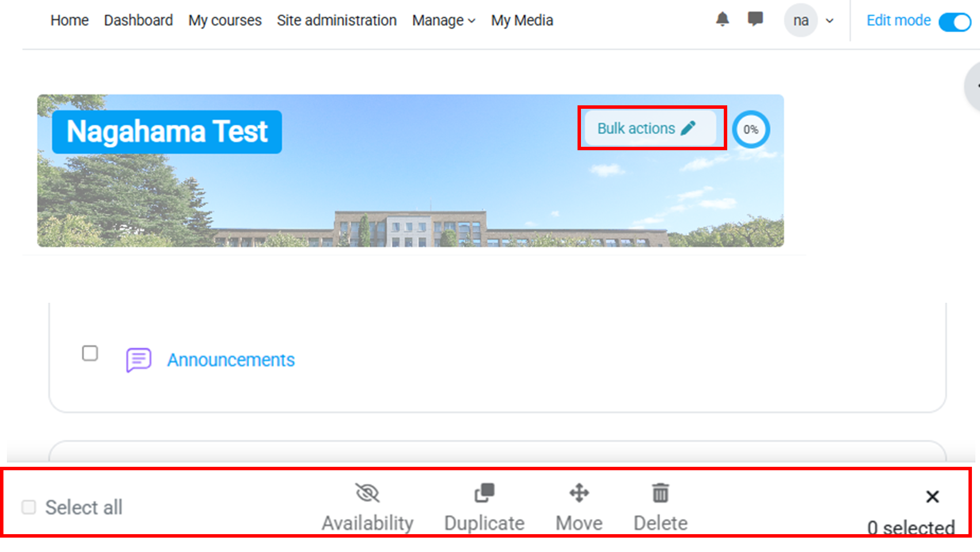Open My courses in the navigation
This screenshot has height=552, width=980.
[x=225, y=21]
